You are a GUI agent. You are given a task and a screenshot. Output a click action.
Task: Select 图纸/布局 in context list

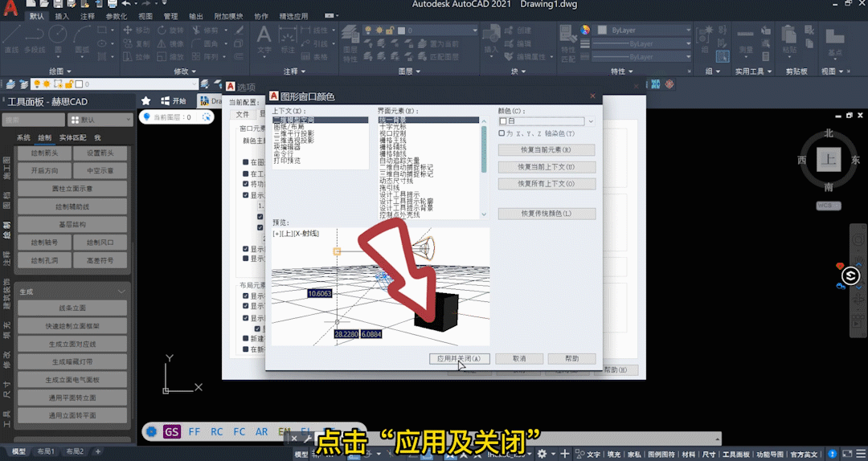point(289,127)
